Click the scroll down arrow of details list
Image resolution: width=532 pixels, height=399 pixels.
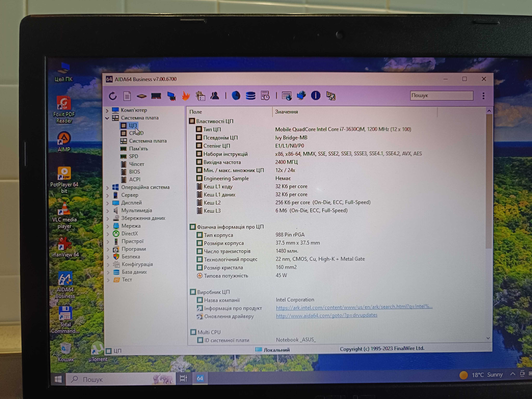click(488, 338)
